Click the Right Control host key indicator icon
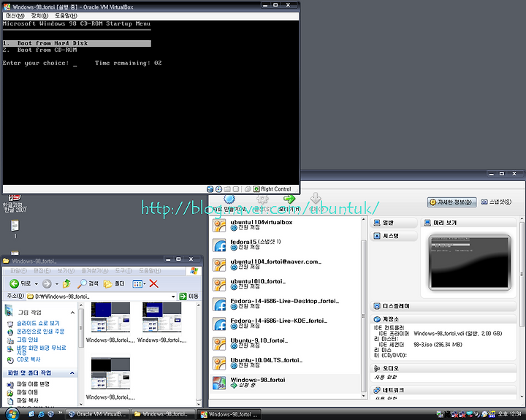 (x=256, y=189)
